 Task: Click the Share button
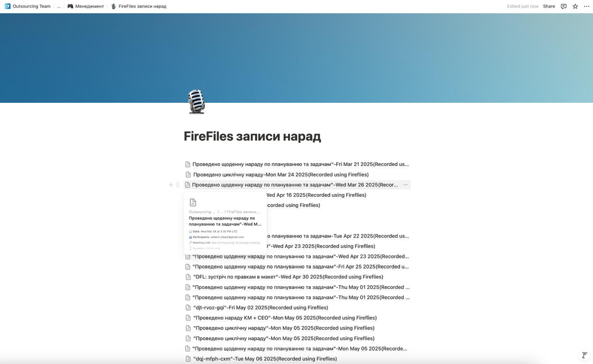[549, 6]
